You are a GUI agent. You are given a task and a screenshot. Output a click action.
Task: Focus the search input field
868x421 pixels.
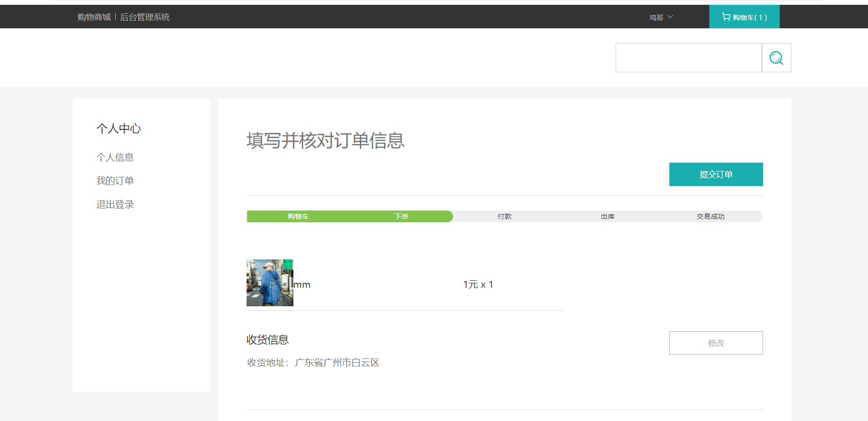(688, 58)
